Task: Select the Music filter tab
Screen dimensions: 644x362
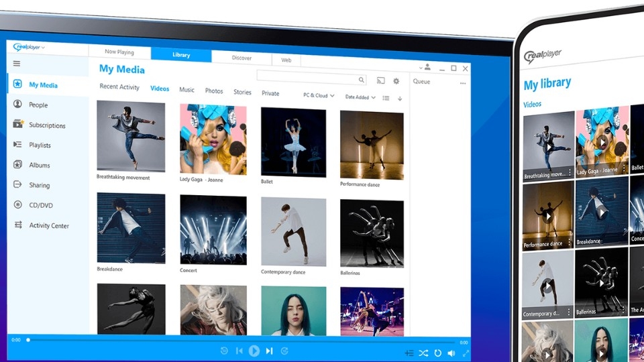Action: point(187,89)
